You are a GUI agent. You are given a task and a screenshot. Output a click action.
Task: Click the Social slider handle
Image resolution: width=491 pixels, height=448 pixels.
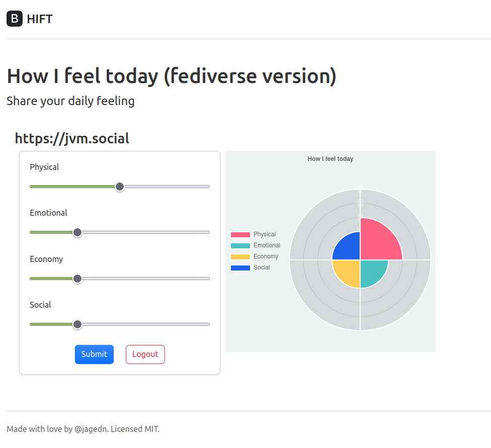tap(77, 324)
